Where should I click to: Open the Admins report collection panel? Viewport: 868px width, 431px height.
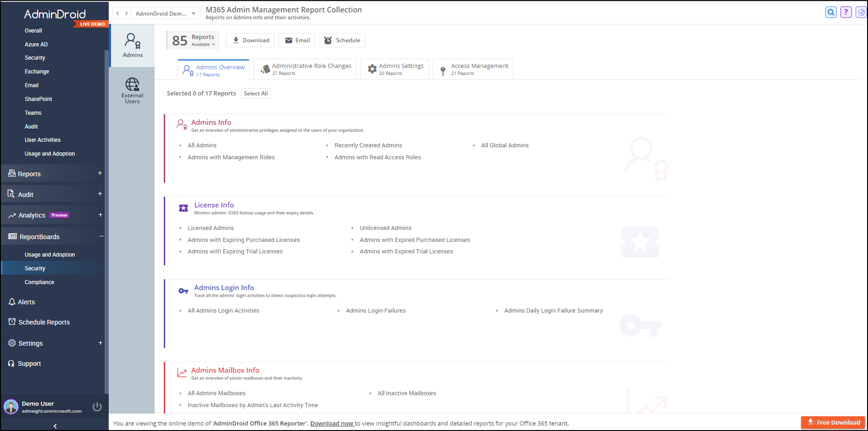(132, 45)
